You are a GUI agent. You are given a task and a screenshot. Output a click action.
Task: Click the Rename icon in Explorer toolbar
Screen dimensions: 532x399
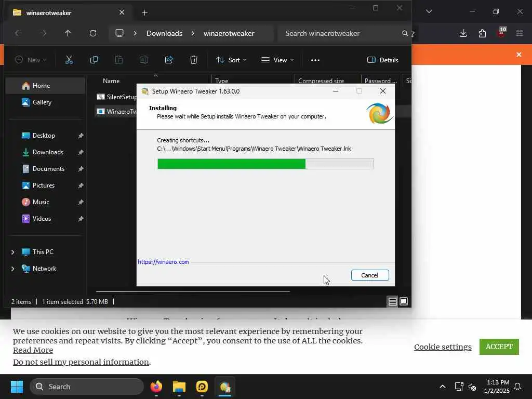144,60
